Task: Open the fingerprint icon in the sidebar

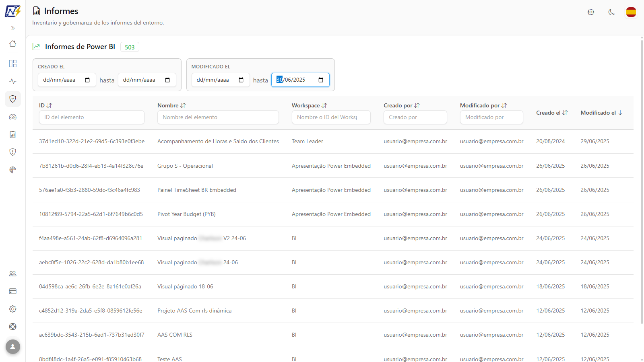Action: (x=13, y=170)
